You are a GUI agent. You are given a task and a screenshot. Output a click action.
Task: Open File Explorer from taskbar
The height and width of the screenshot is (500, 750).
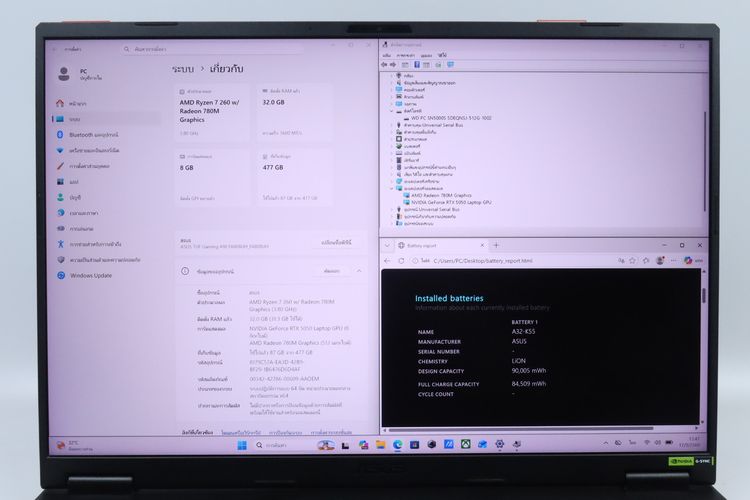point(381,445)
